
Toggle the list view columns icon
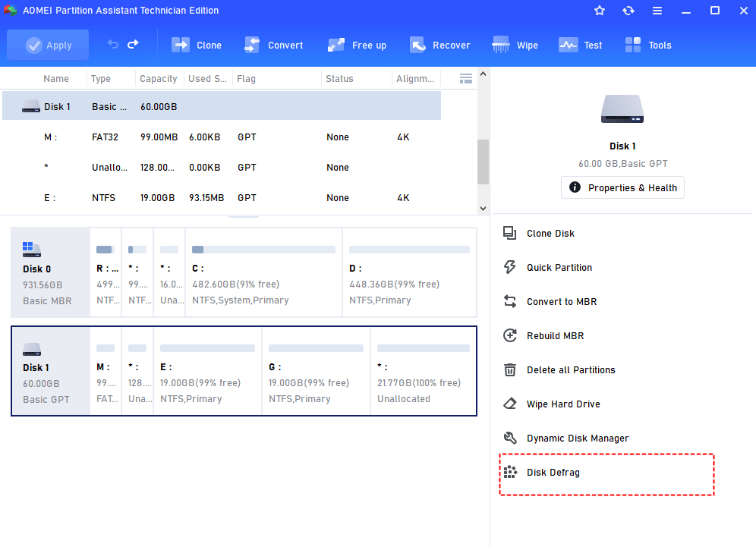[x=466, y=79]
